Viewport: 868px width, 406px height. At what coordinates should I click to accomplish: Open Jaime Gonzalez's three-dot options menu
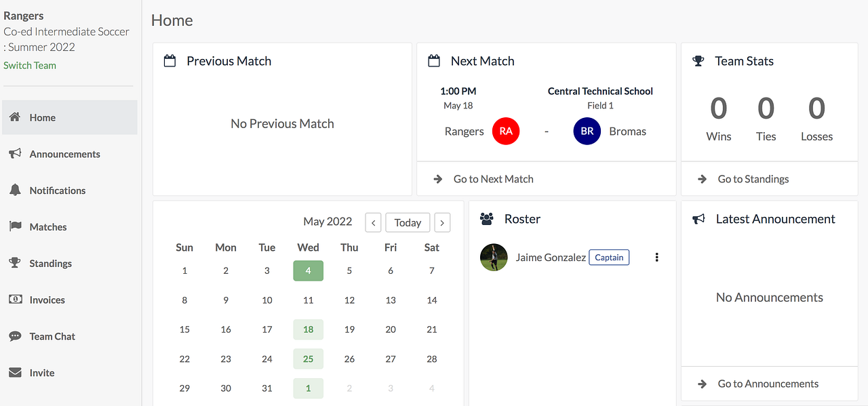pyautogui.click(x=656, y=258)
